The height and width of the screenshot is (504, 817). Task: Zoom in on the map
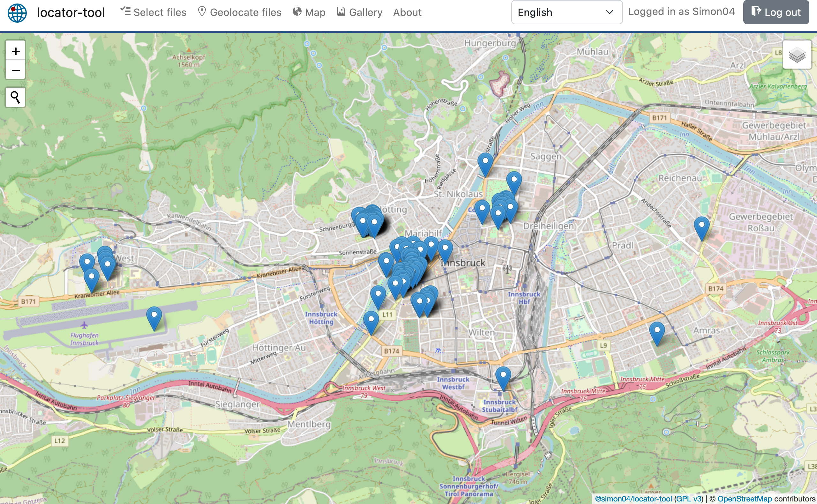15,51
